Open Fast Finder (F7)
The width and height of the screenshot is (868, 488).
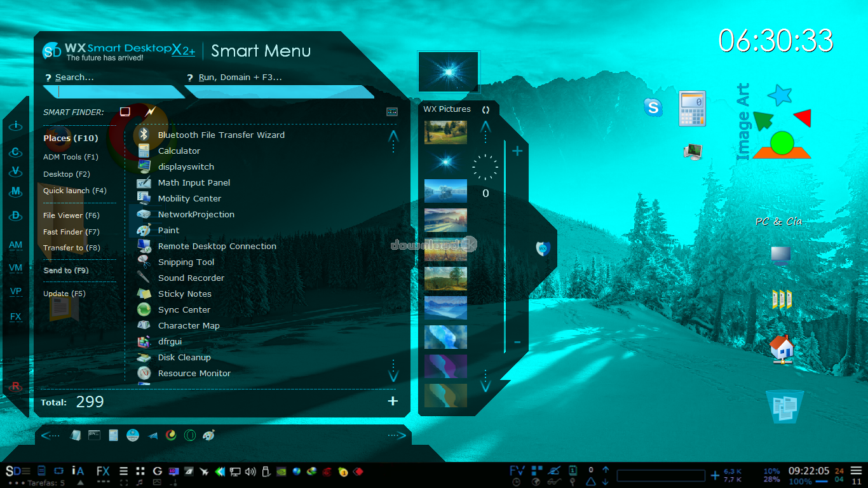[71, 232]
